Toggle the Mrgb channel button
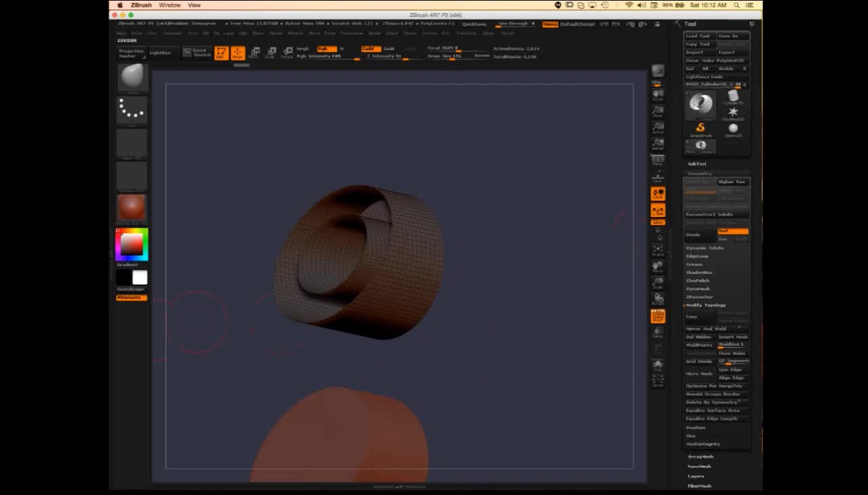Viewport: 868px width, 495px height. pos(303,49)
